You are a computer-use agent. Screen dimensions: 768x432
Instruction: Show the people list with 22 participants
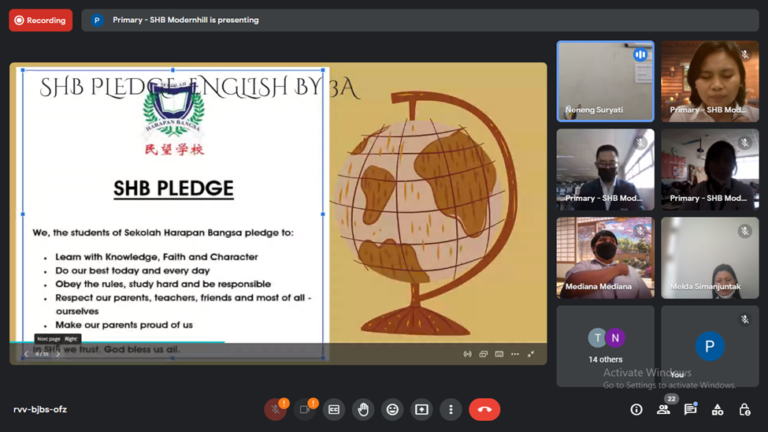coord(663,409)
